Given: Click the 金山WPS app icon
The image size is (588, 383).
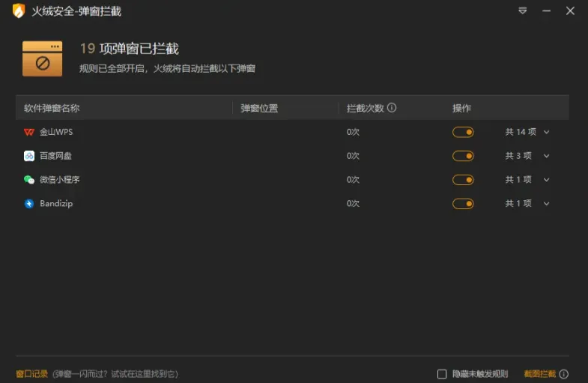Looking at the screenshot, I should (x=29, y=132).
